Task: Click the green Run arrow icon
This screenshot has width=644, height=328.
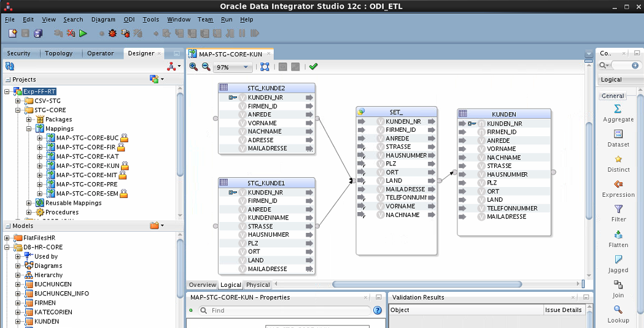Action: [x=83, y=33]
